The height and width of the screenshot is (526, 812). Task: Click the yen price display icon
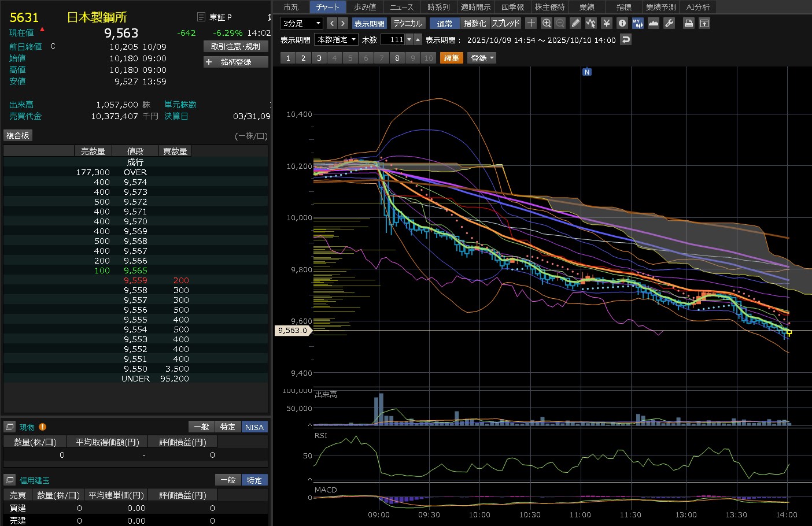tap(606, 23)
